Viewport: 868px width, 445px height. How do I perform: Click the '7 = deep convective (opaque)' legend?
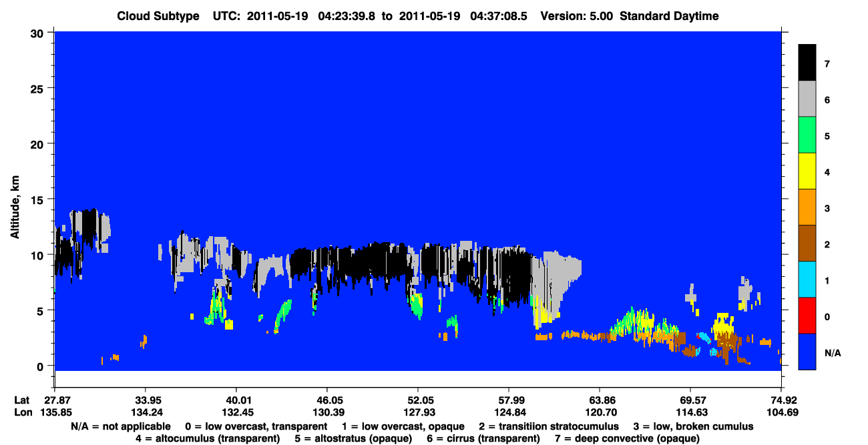[628, 438]
